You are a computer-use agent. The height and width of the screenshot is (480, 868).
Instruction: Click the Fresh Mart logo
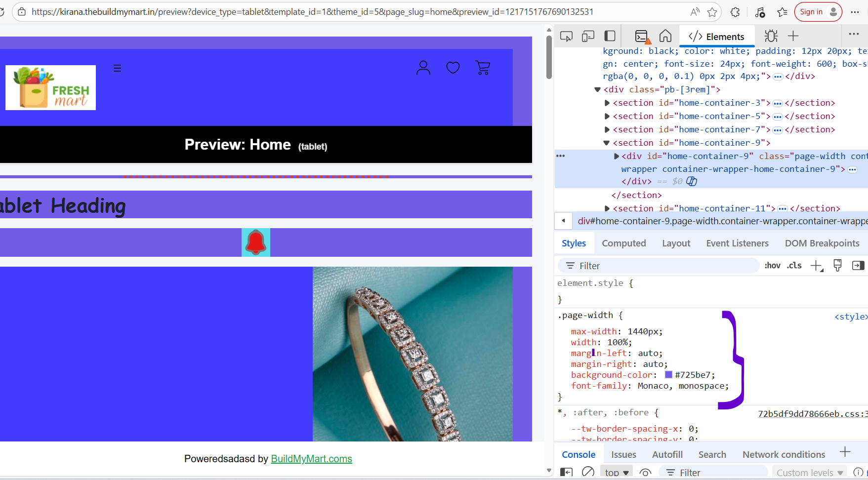pos(50,87)
